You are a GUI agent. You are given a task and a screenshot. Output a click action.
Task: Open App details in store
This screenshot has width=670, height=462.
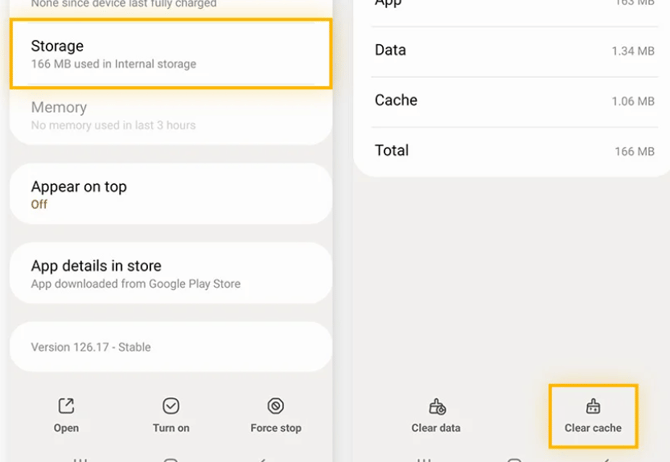pos(170,274)
